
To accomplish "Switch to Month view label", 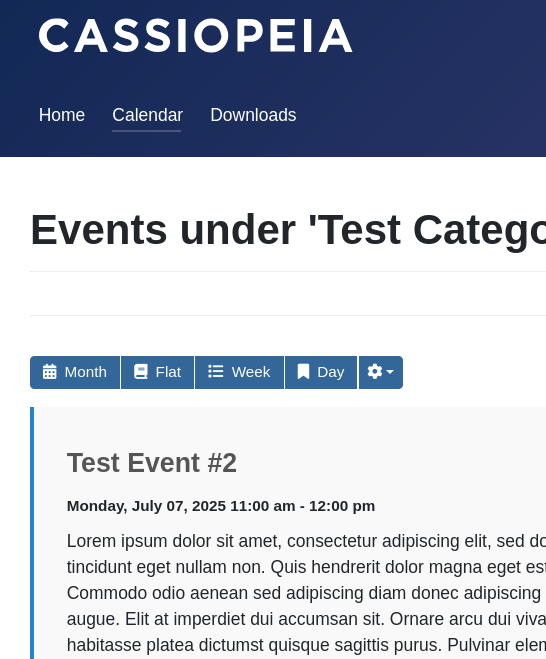I will click(86, 372).
